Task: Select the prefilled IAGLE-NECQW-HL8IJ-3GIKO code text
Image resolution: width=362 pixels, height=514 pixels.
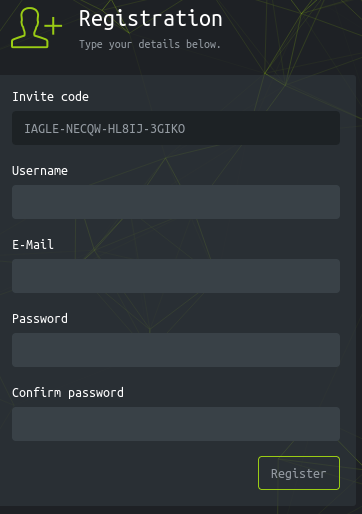Action: (x=105, y=129)
